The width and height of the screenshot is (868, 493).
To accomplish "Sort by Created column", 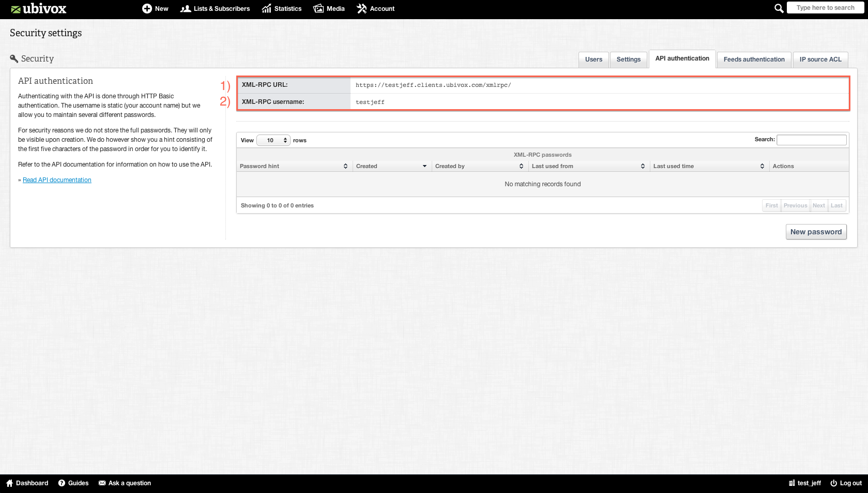I will [392, 166].
